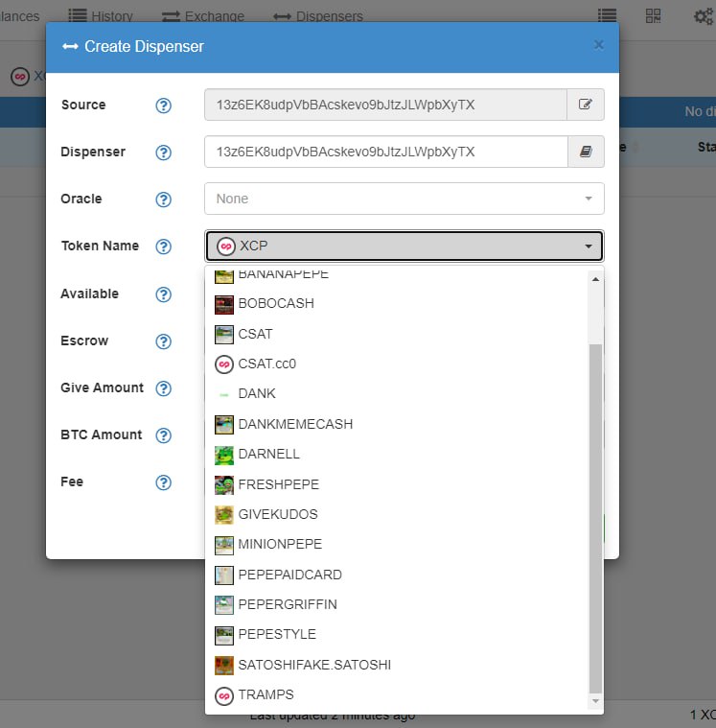Open the QR code icon in top bar

653,15
